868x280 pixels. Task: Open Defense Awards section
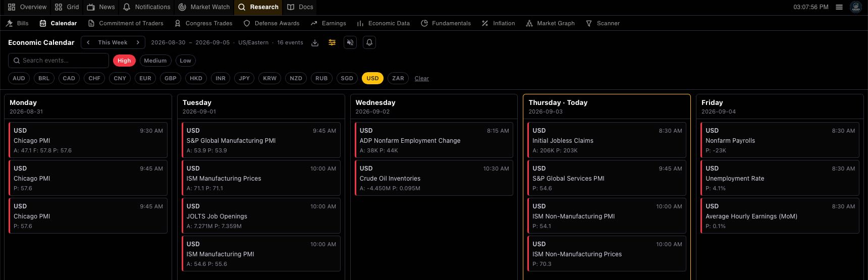(272, 23)
